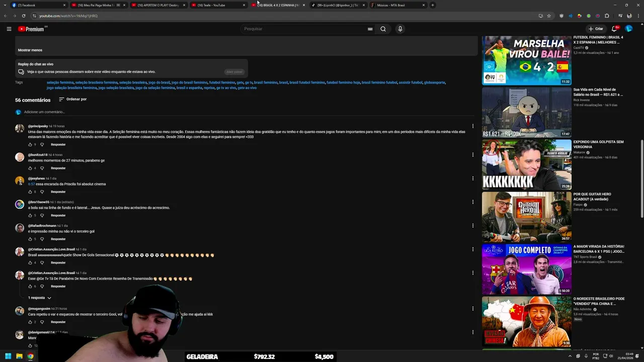Reply to the @jesylanes comment
644x362 pixels.
point(58,192)
